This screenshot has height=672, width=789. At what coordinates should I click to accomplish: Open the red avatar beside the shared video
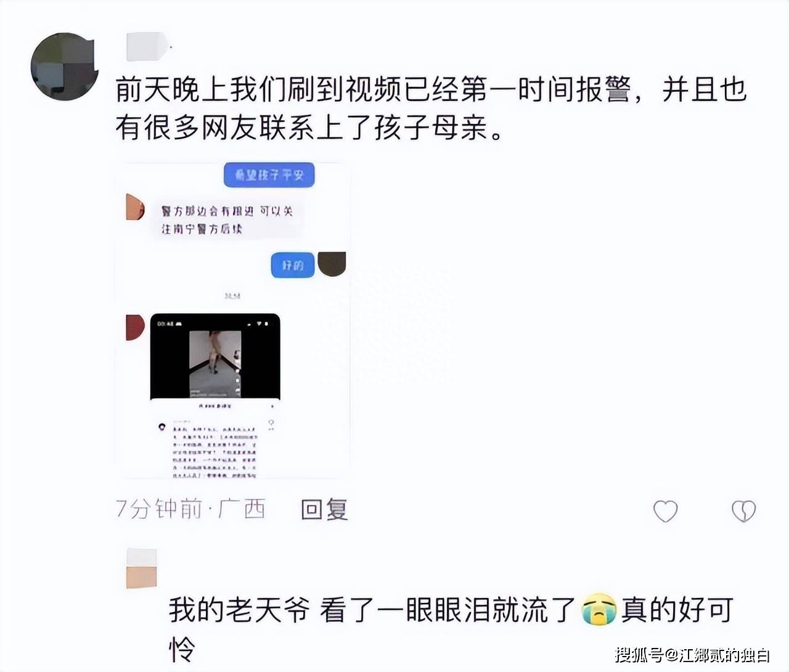coord(135,327)
